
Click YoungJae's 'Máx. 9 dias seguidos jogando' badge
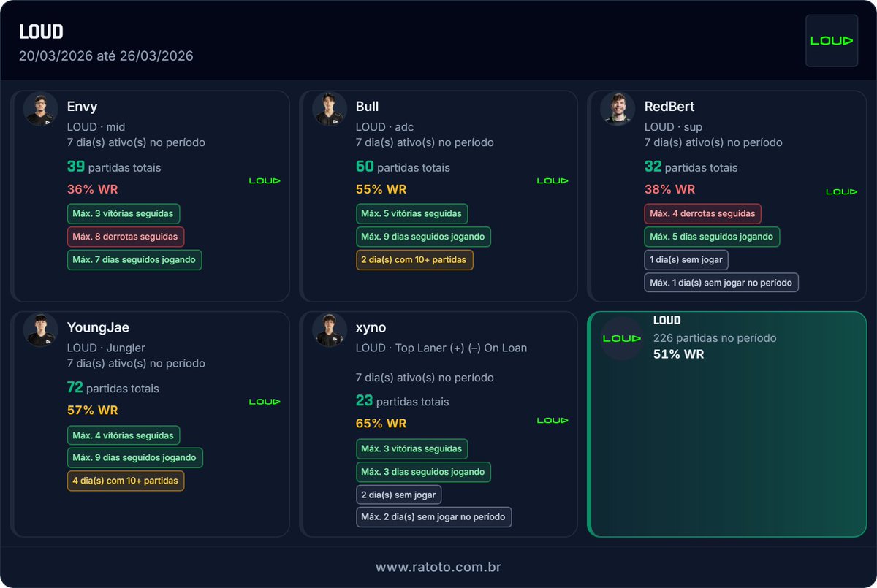135,458
